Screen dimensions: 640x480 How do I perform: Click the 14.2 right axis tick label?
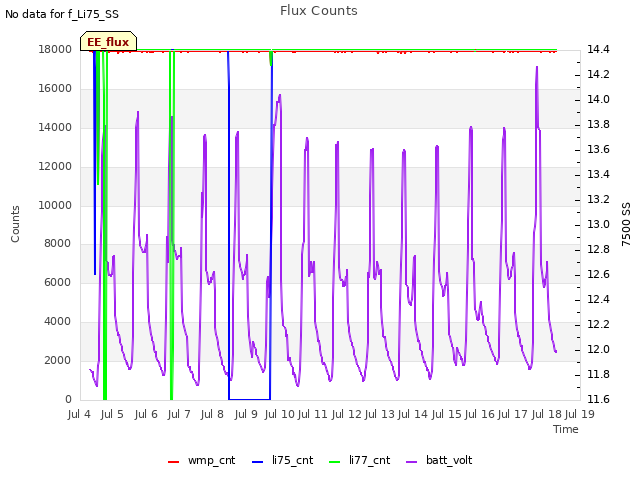(x=598, y=74)
